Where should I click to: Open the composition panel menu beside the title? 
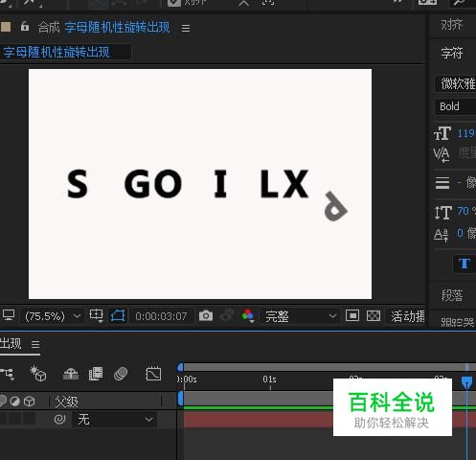click(186, 28)
